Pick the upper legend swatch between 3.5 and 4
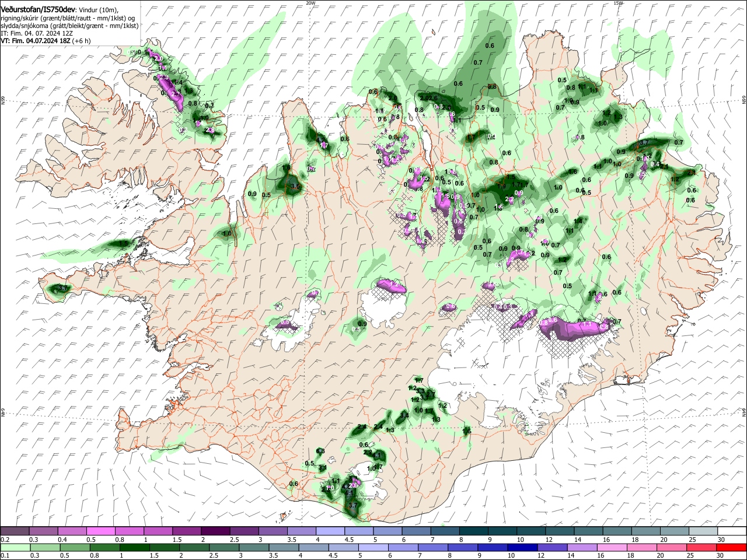The image size is (747, 560). (301, 531)
